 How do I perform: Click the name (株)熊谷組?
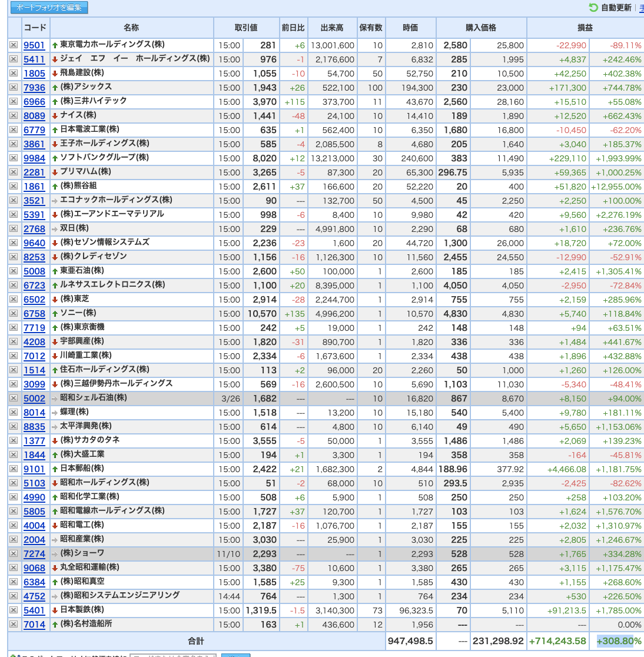pos(79,185)
